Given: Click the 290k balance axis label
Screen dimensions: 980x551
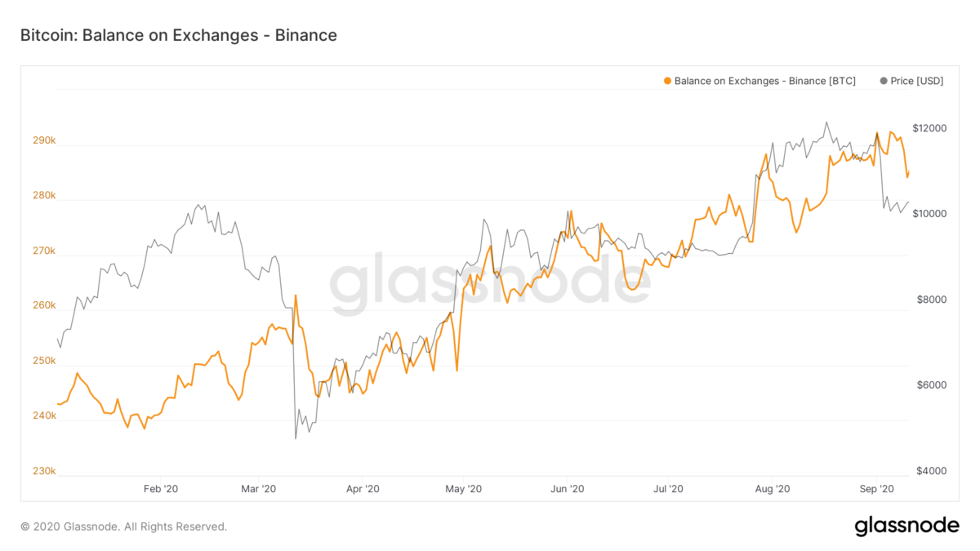Looking at the screenshot, I should pyautogui.click(x=44, y=141).
